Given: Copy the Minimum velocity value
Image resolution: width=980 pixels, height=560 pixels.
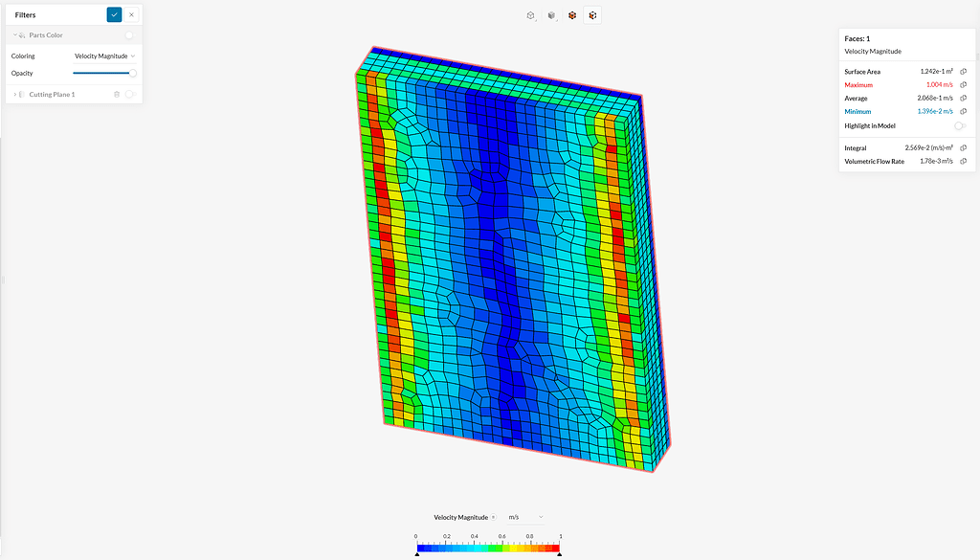Looking at the screenshot, I should point(961,111).
